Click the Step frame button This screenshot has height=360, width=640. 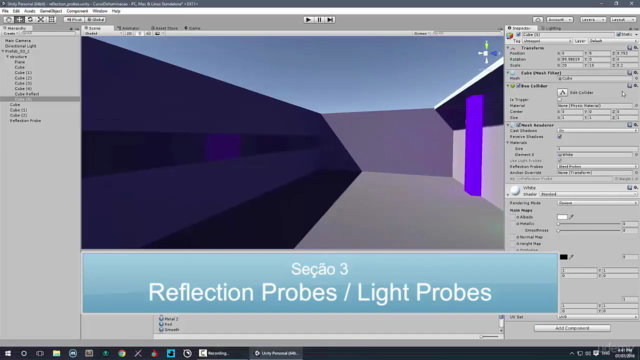click(330, 20)
